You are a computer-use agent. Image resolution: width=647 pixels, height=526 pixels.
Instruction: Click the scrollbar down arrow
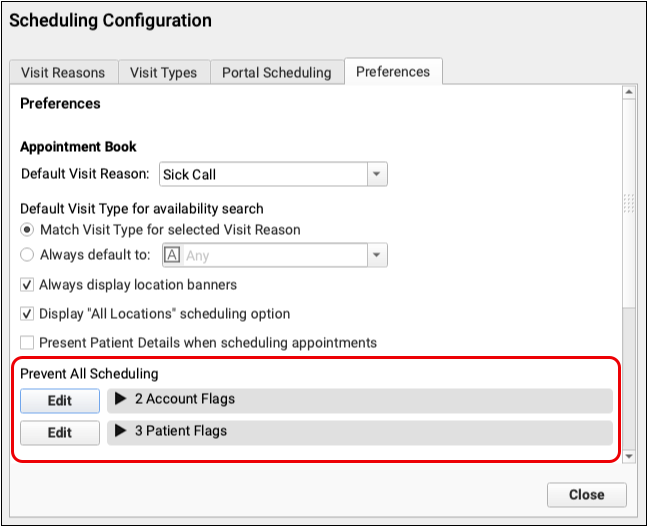click(x=629, y=456)
